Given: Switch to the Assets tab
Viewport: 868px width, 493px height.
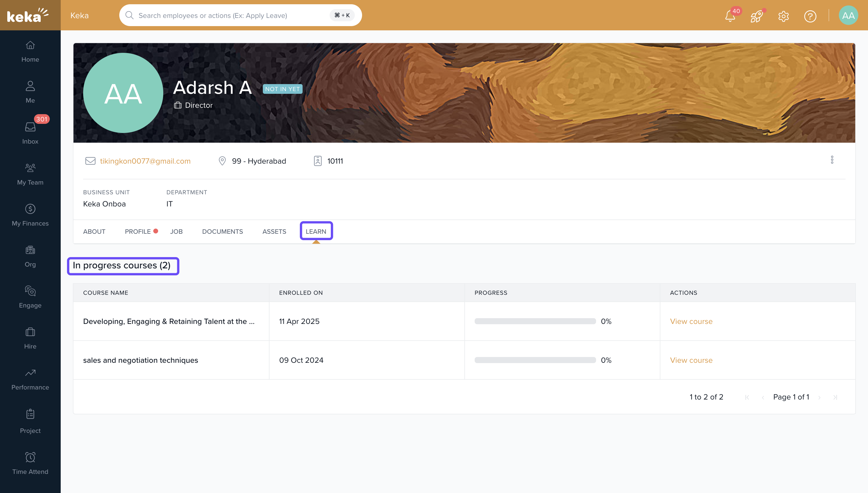Looking at the screenshot, I should 274,231.
